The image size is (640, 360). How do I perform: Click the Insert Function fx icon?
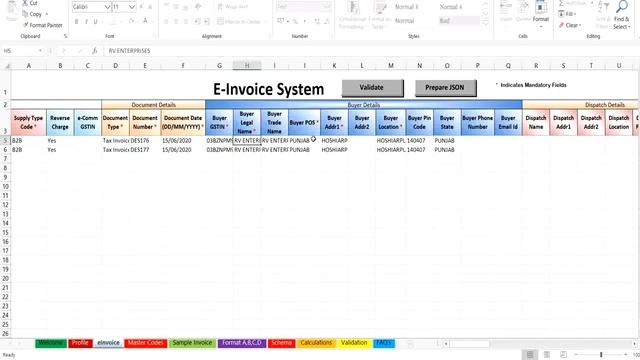click(94, 51)
